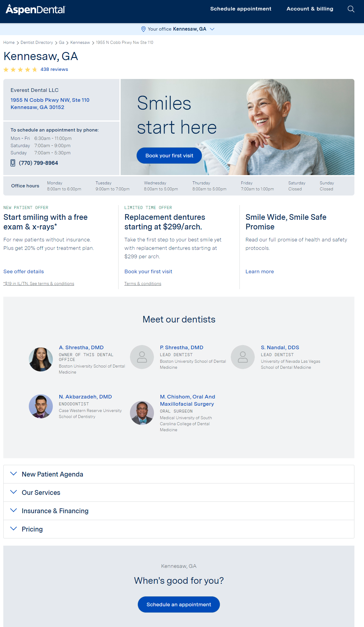Open N. Akbarzadeh's profile photo
The height and width of the screenshot is (627, 364).
[x=41, y=406]
